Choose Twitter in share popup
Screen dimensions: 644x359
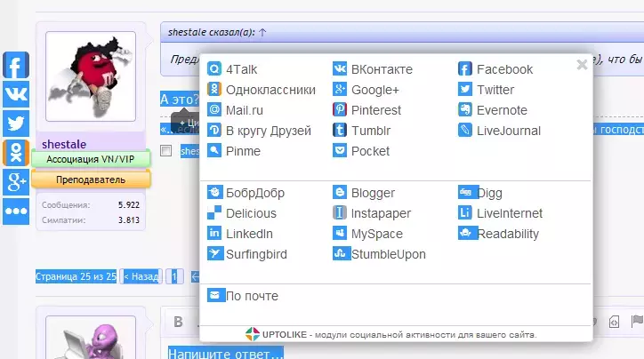(x=487, y=90)
